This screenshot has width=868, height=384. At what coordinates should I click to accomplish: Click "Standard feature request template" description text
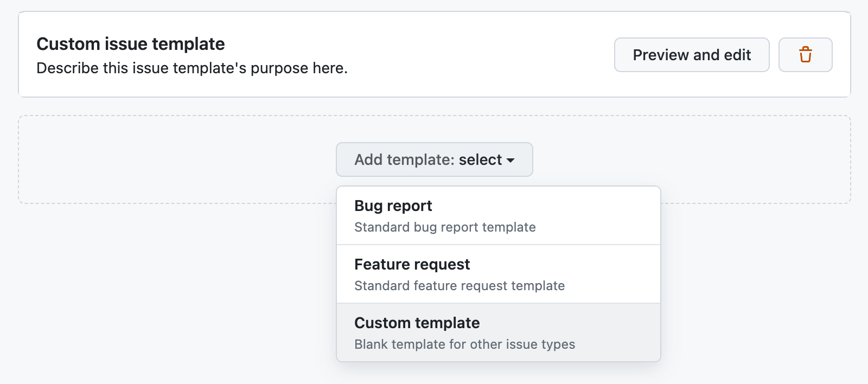(x=459, y=286)
